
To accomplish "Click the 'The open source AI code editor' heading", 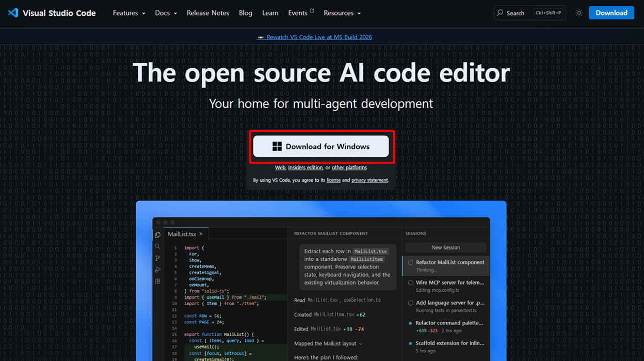I will pos(321,72).
